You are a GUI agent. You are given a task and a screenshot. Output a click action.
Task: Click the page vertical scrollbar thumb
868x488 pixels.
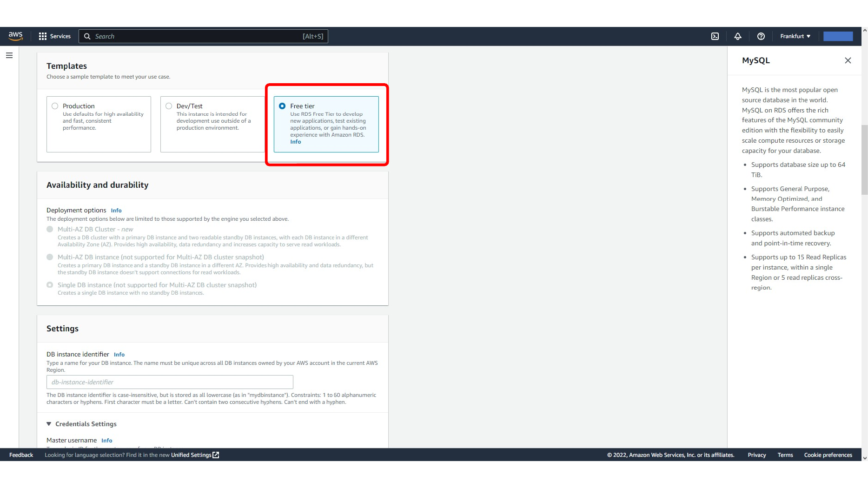pos(865,159)
